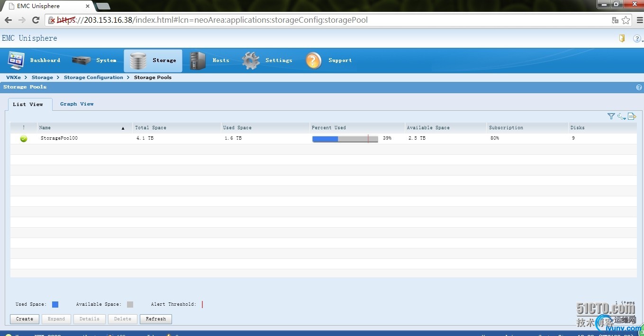Viewport: 644px width, 336px height.
Task: Click the Disks count 9 cell
Action: (x=573, y=138)
